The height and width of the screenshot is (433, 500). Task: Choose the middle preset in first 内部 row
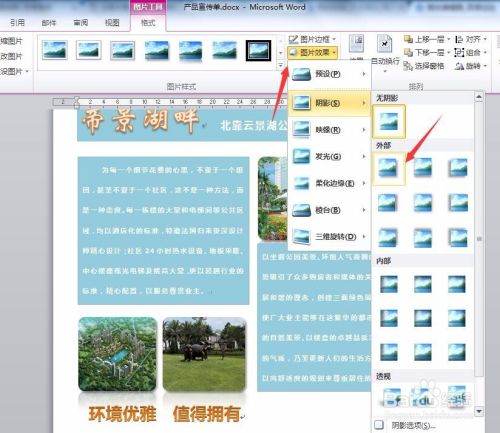(x=423, y=284)
